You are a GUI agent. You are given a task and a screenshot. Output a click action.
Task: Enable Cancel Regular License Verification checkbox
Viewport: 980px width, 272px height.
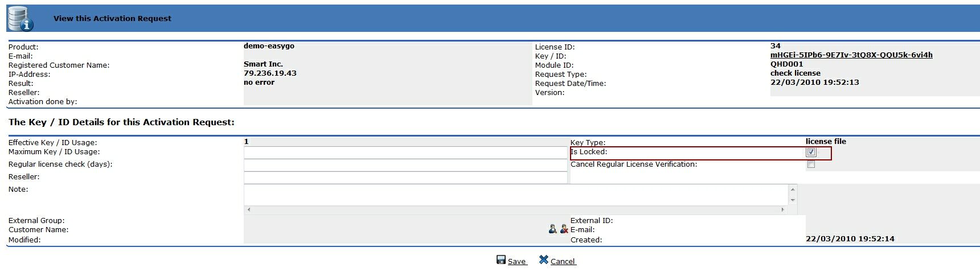811,164
